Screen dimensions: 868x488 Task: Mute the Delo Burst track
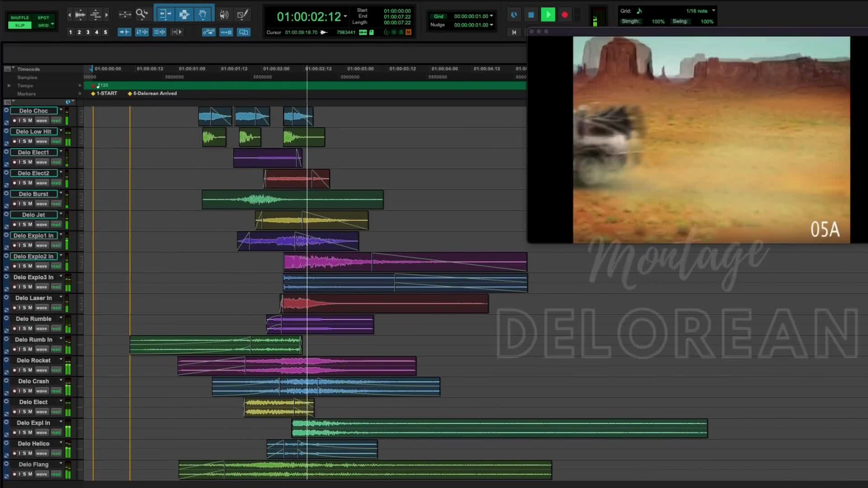30,204
